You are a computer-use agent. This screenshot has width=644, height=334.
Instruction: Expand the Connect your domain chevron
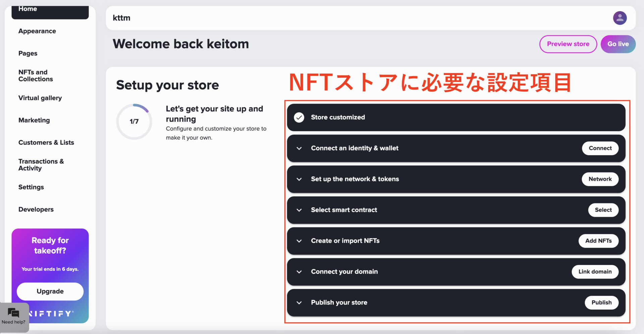click(x=299, y=272)
